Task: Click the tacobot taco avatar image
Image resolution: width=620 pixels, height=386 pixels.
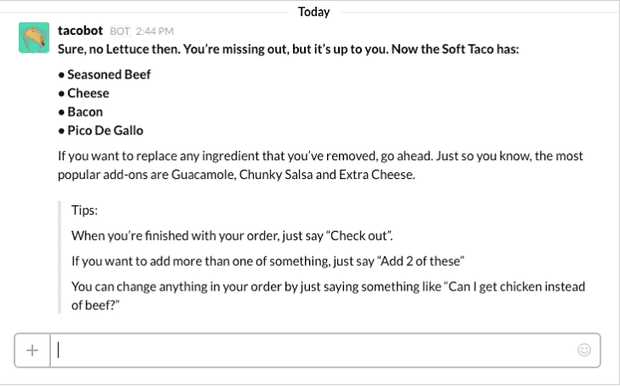Action: pyautogui.click(x=34, y=38)
